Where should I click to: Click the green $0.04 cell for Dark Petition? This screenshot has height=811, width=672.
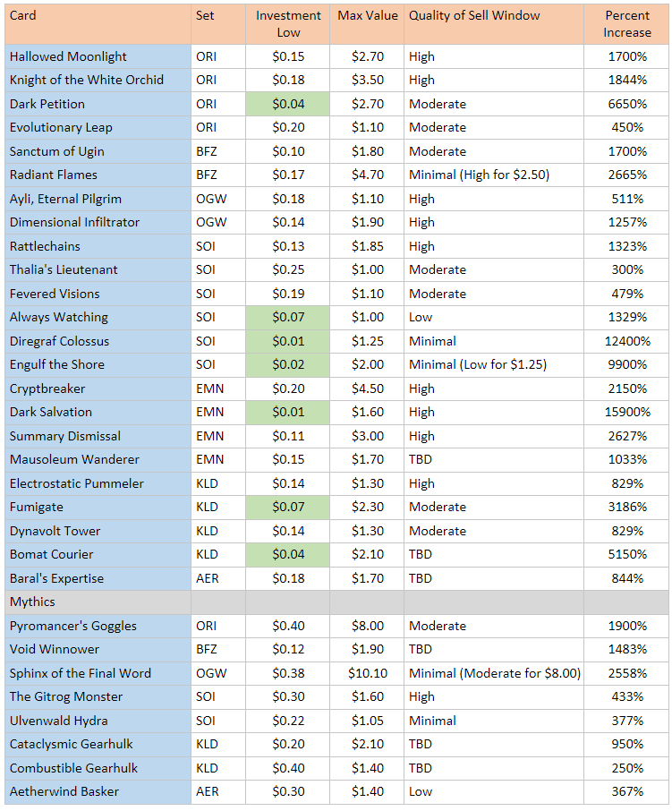click(x=287, y=104)
